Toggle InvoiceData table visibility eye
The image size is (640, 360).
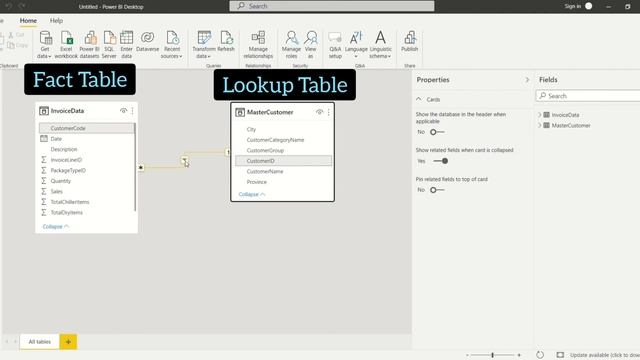[123, 111]
